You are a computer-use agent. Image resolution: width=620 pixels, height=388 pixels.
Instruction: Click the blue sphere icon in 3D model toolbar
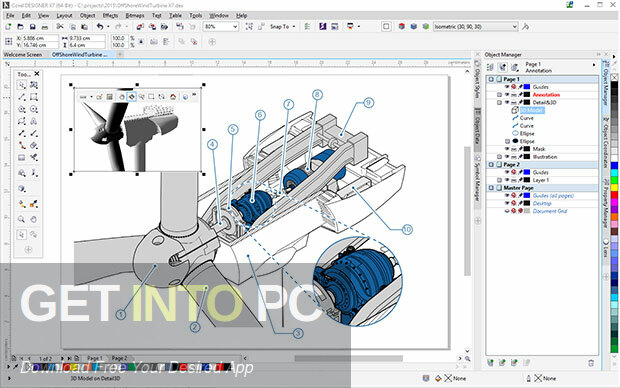(185, 97)
